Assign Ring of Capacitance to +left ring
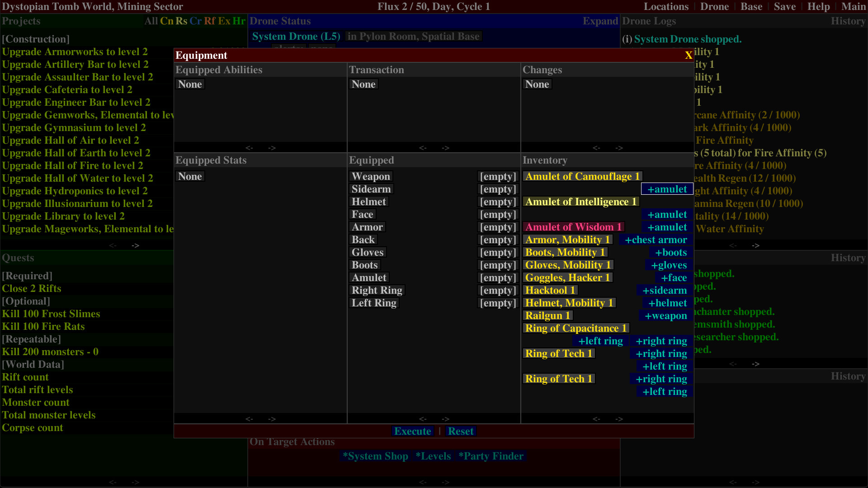The width and height of the screenshot is (868, 488). click(x=601, y=341)
